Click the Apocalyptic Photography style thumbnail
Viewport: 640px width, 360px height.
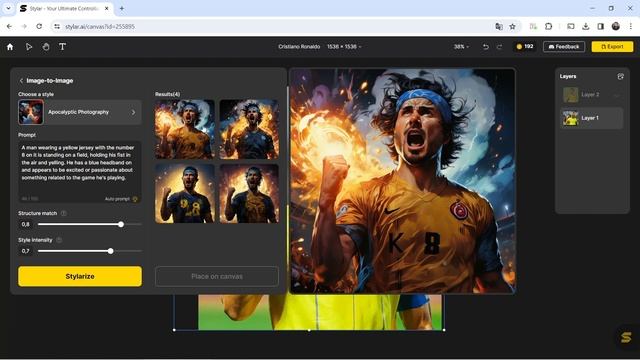click(x=31, y=112)
